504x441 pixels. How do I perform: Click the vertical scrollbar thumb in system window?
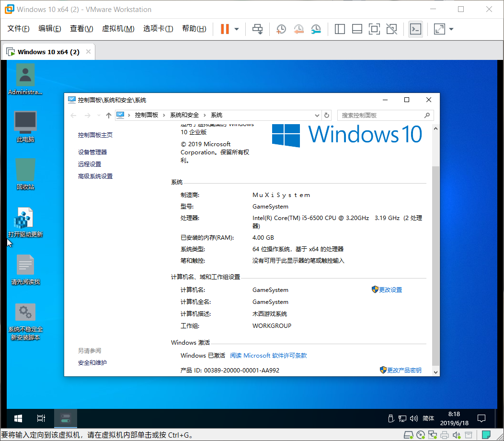pyautogui.click(x=435, y=266)
